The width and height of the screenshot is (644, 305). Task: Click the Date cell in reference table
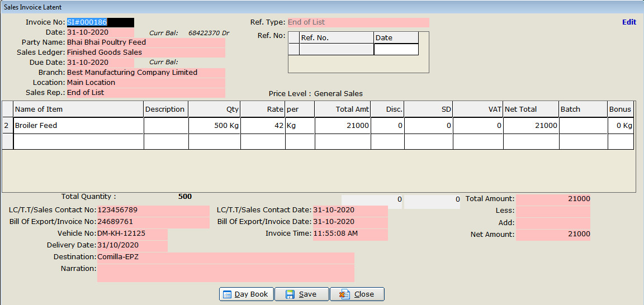tap(396, 49)
